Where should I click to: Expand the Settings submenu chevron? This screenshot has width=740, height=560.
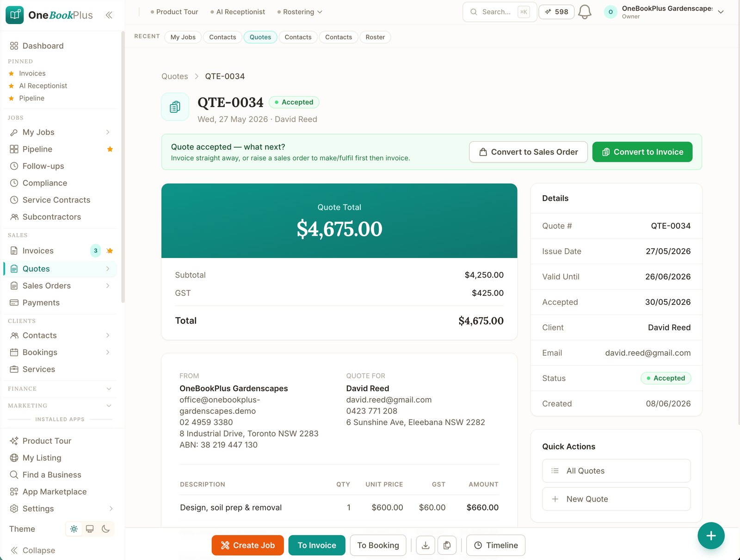[x=111, y=509]
